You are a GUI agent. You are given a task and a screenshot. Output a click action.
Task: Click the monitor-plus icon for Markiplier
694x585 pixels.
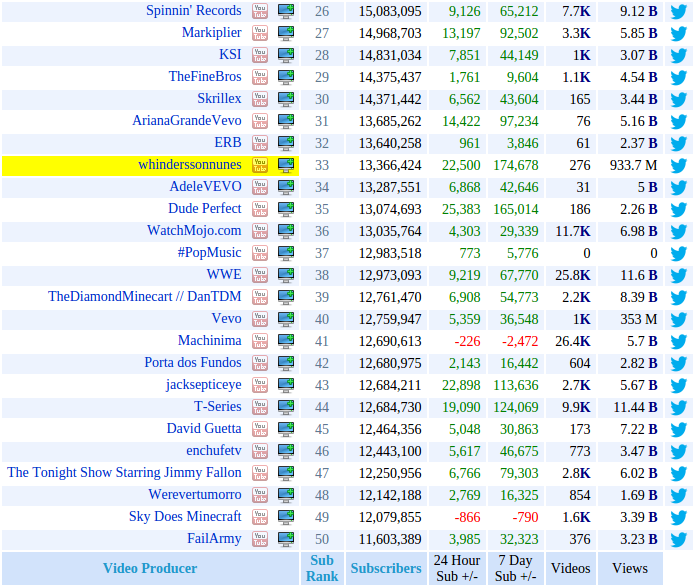coord(286,33)
